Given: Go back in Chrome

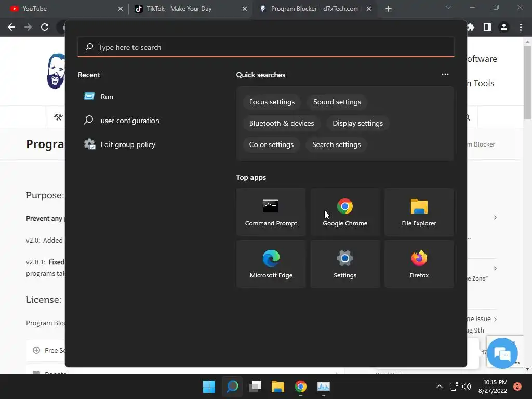Looking at the screenshot, I should [11, 27].
